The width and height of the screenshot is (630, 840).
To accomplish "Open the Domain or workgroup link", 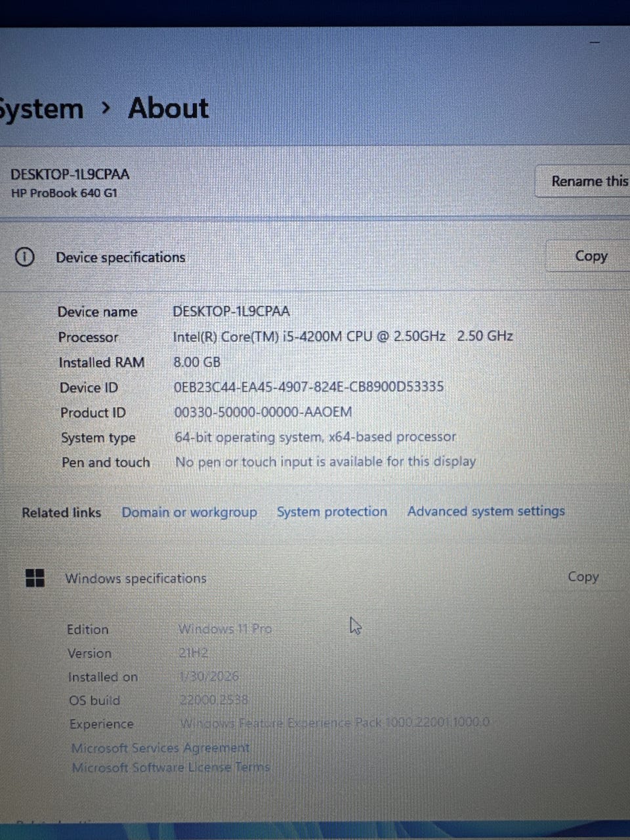I will click(x=189, y=512).
